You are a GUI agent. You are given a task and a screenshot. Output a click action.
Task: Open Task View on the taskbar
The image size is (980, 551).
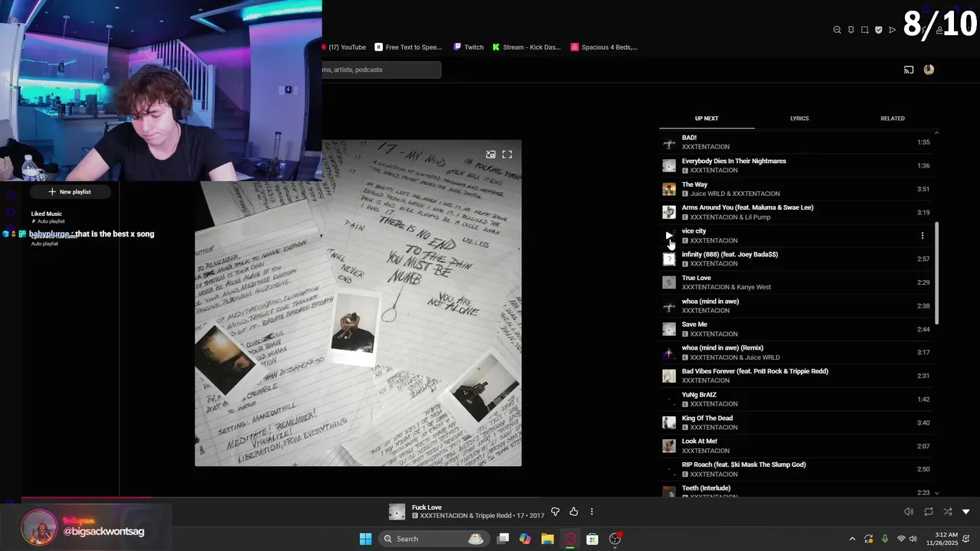pos(503,539)
